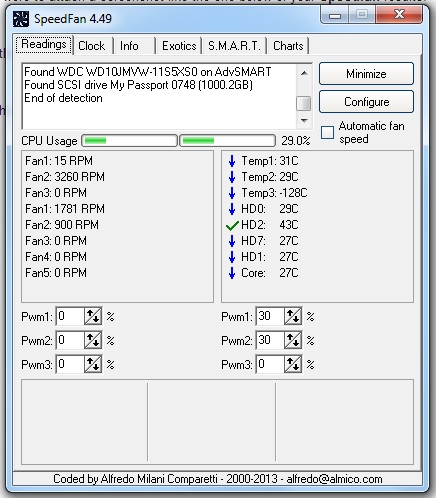The width and height of the screenshot is (436, 498).
Task: Click the down arrow icon beside HD0
Action: tap(232, 209)
